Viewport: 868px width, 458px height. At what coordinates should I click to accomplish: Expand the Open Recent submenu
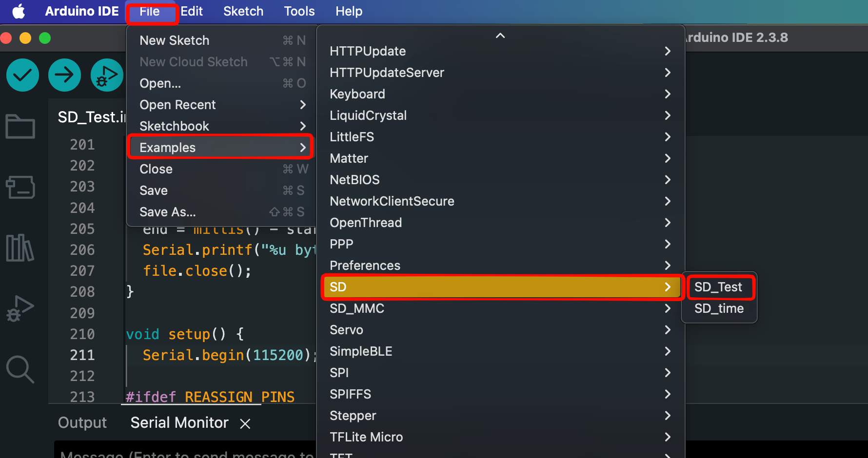click(x=221, y=105)
